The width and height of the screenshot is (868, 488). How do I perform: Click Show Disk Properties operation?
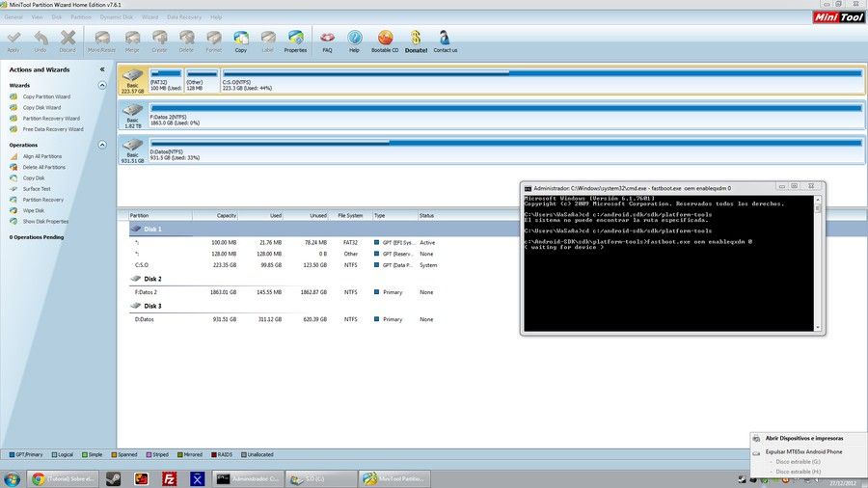45,221
